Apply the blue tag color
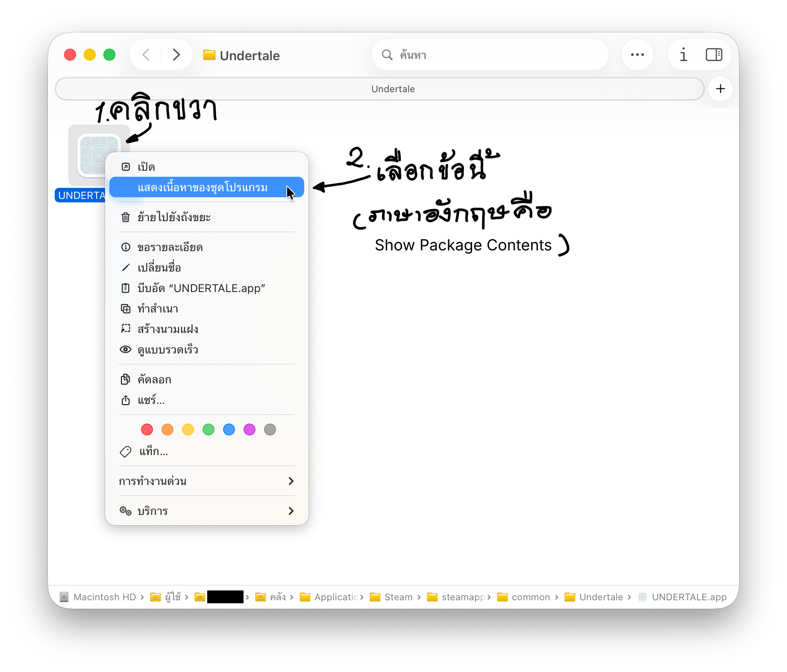This screenshot has width=787, height=672. coord(229,429)
